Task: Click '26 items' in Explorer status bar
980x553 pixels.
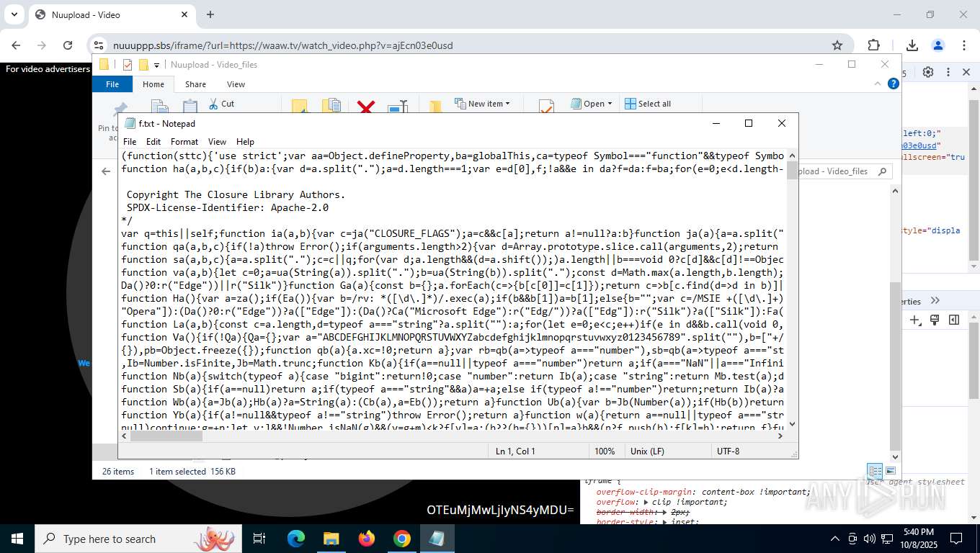Action: 118,472
